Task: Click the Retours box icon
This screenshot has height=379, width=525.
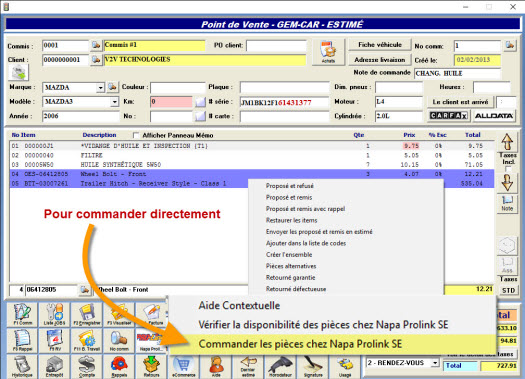Action: tap(151, 367)
